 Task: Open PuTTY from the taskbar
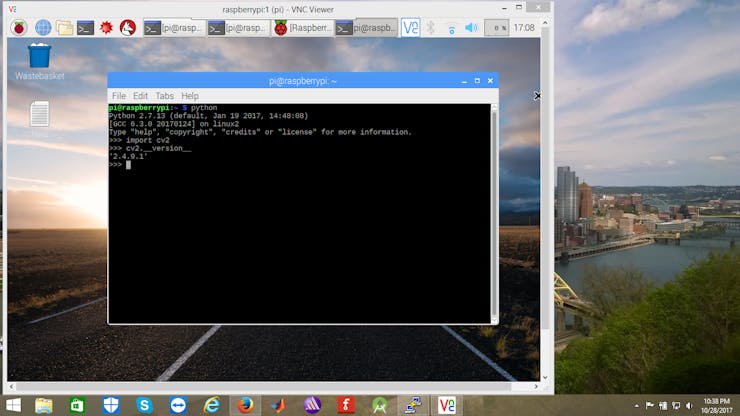point(413,405)
